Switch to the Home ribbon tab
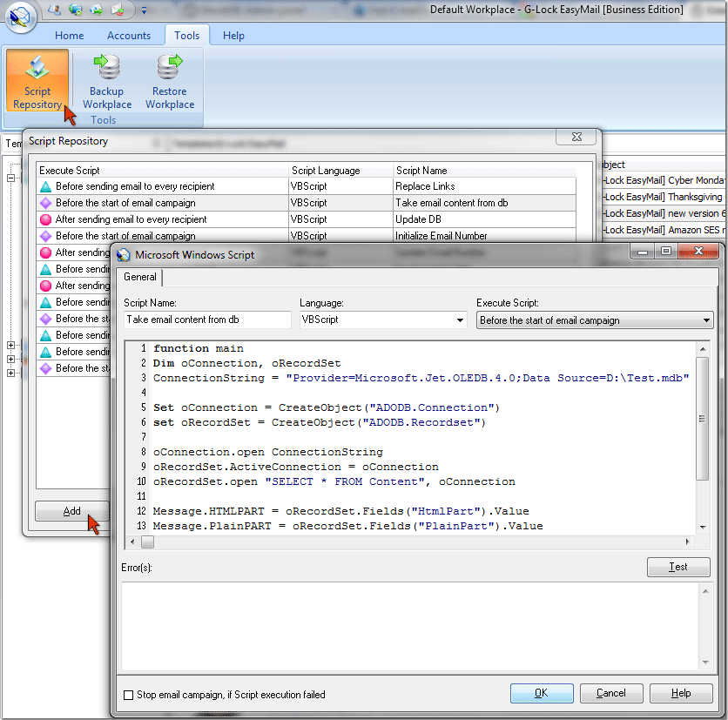Viewport: 728px width, 720px height. click(69, 36)
